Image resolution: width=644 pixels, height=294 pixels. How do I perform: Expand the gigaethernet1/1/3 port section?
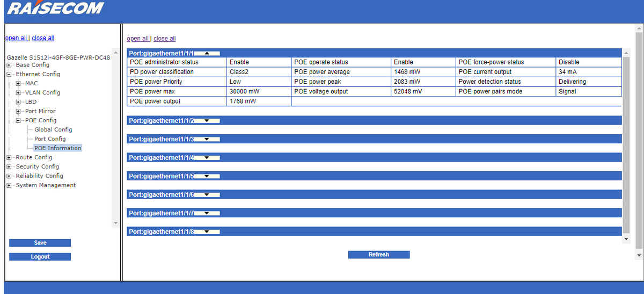[x=208, y=139]
